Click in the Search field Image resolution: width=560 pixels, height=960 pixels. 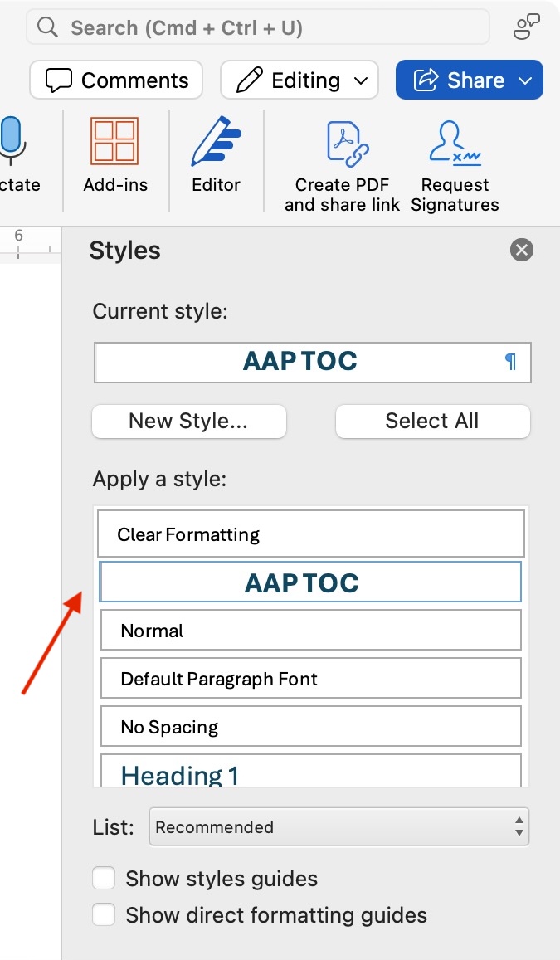258,27
